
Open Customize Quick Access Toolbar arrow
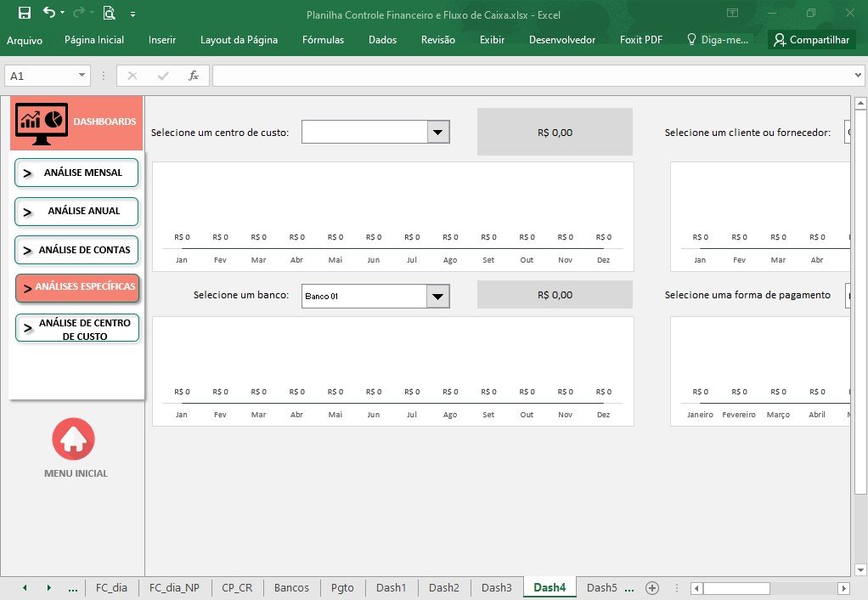click(x=132, y=14)
